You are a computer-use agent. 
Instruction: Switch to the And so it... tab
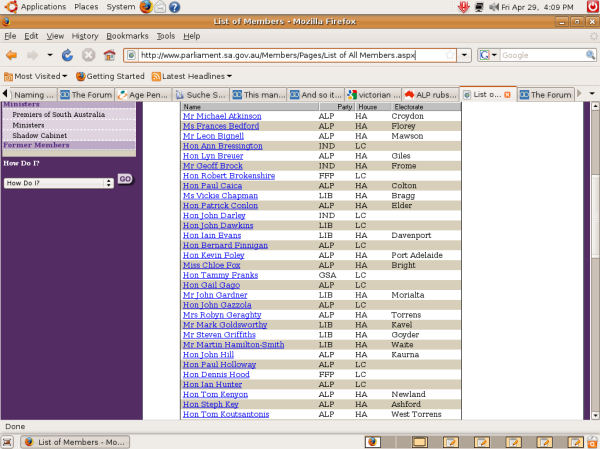[315, 95]
